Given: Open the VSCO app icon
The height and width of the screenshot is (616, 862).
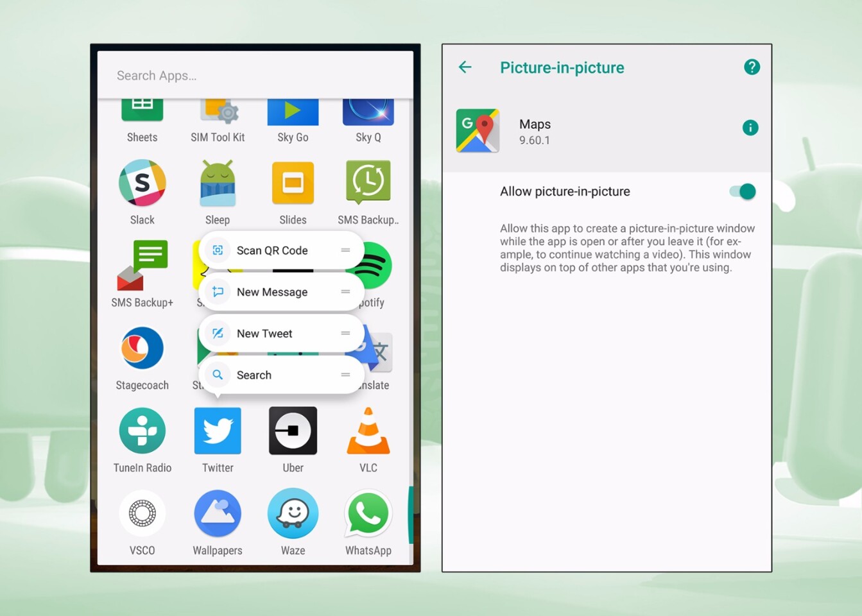Looking at the screenshot, I should tap(142, 513).
